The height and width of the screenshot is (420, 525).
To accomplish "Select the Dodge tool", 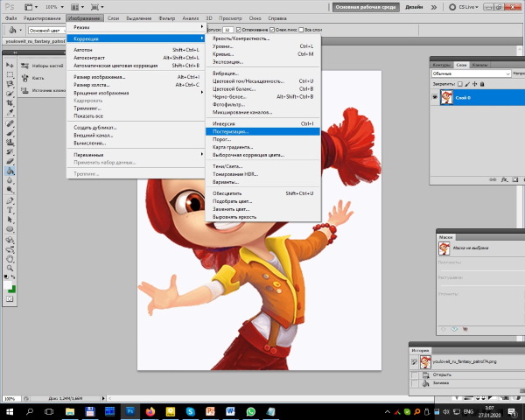I will click(x=10, y=190).
